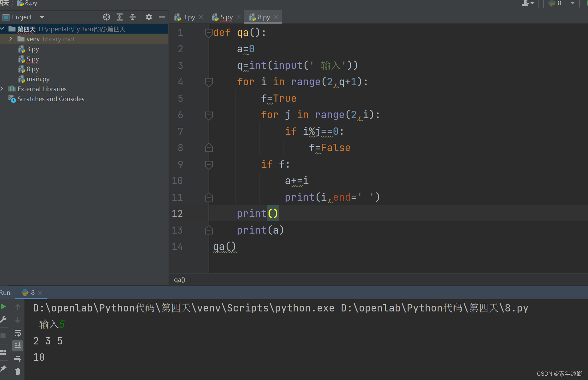Viewport: 588px width, 380px height.
Task: Open the user account icon dropdown
Action: coord(528,3)
